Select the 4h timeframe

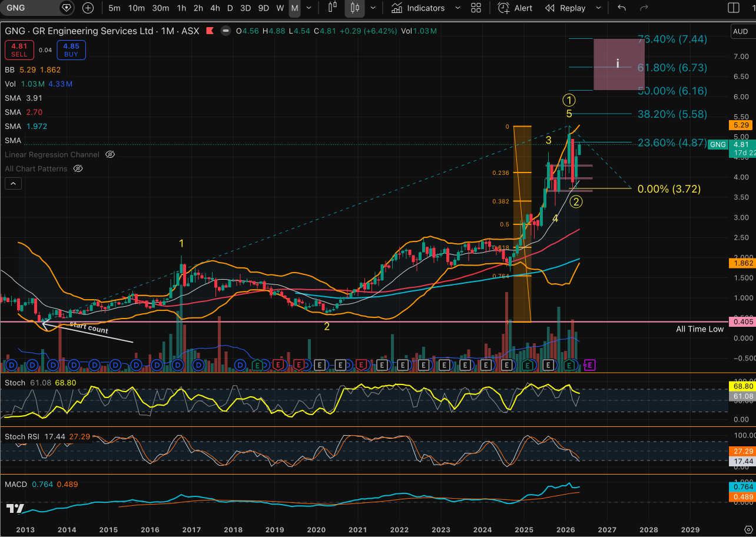[x=215, y=8]
